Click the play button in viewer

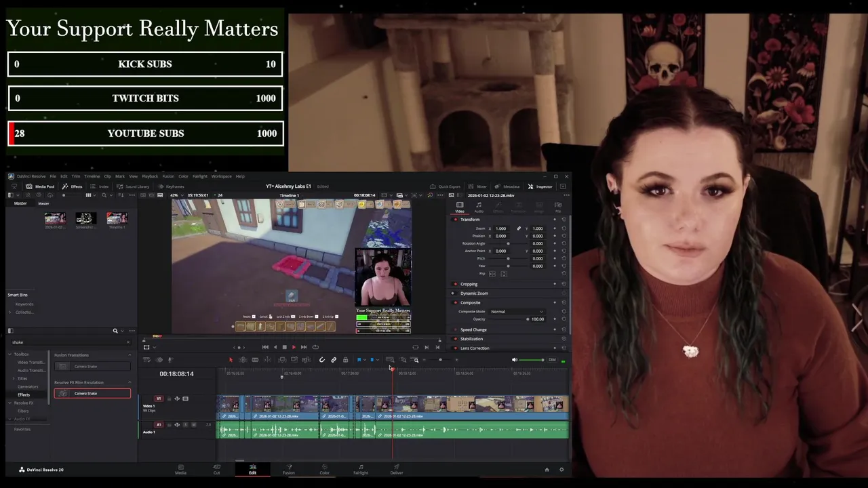[294, 347]
